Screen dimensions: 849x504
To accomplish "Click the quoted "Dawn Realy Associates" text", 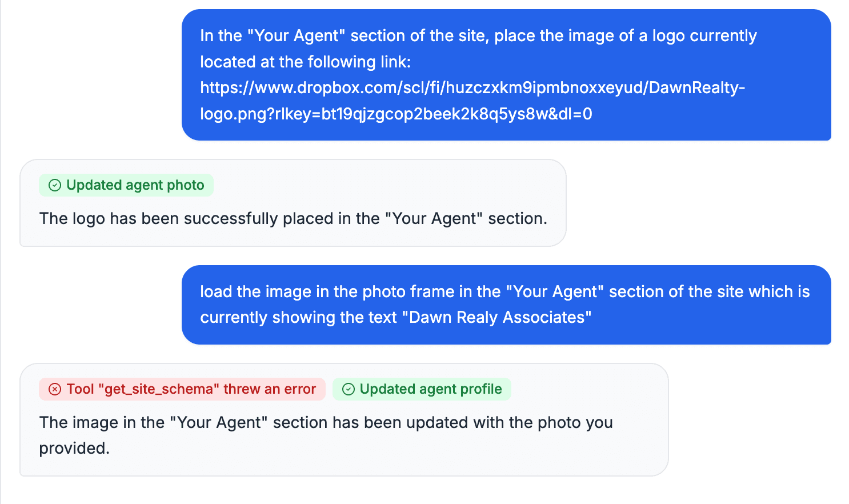I will click(x=497, y=317).
